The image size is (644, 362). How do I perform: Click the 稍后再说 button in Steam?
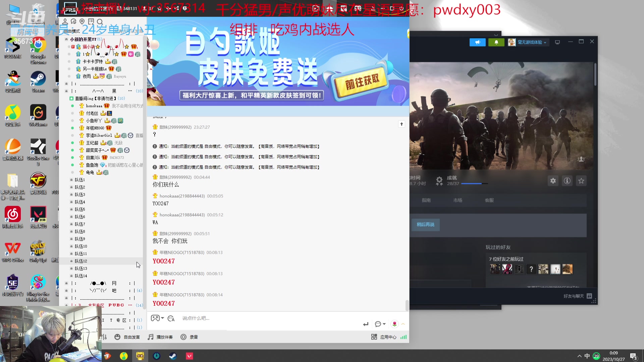425,225
